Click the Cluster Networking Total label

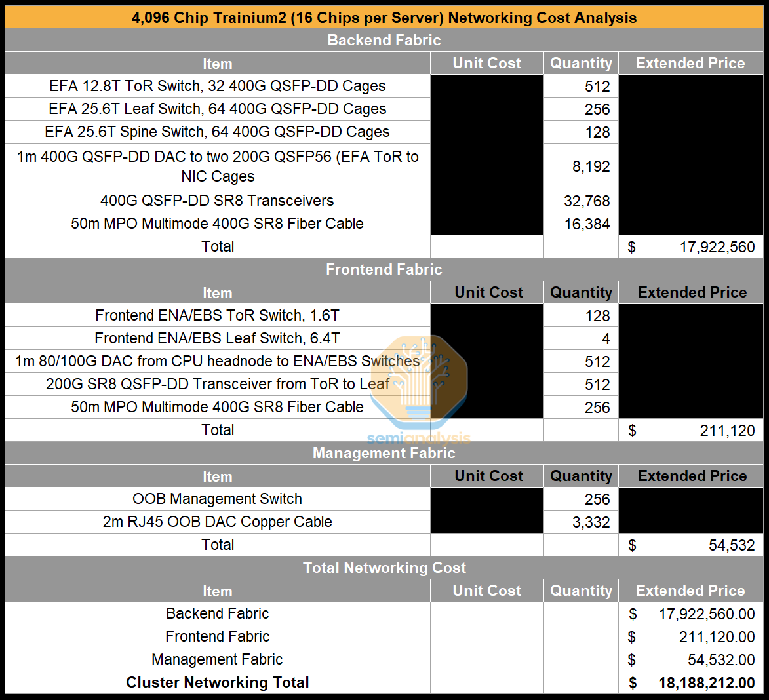tap(217, 683)
